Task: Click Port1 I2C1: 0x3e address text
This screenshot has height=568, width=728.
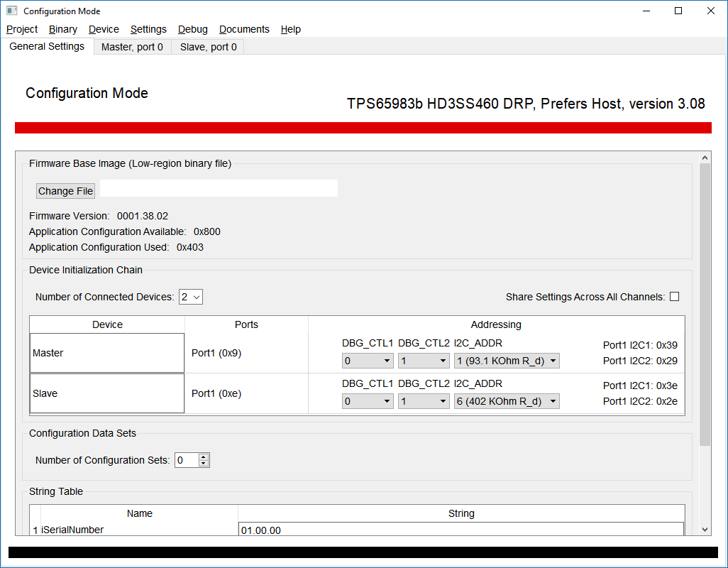Action: pyautogui.click(x=640, y=386)
